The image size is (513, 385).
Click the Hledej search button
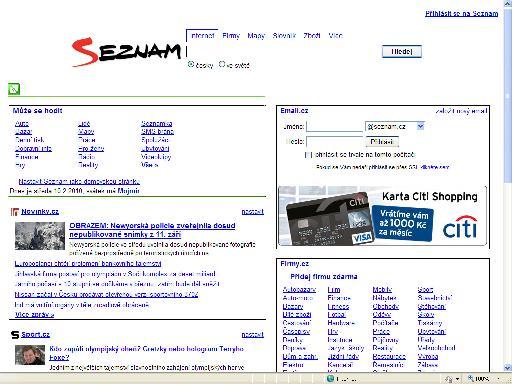tap(402, 52)
